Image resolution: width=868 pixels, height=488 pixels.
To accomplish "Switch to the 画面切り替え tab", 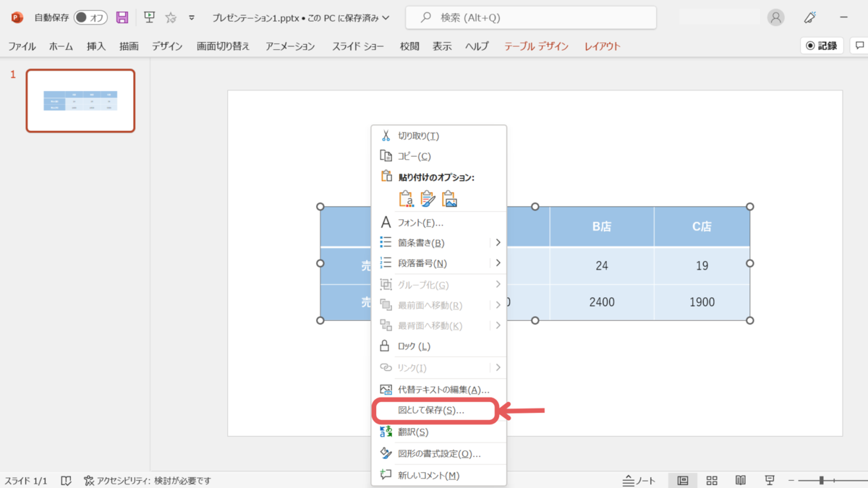I will 223,46.
